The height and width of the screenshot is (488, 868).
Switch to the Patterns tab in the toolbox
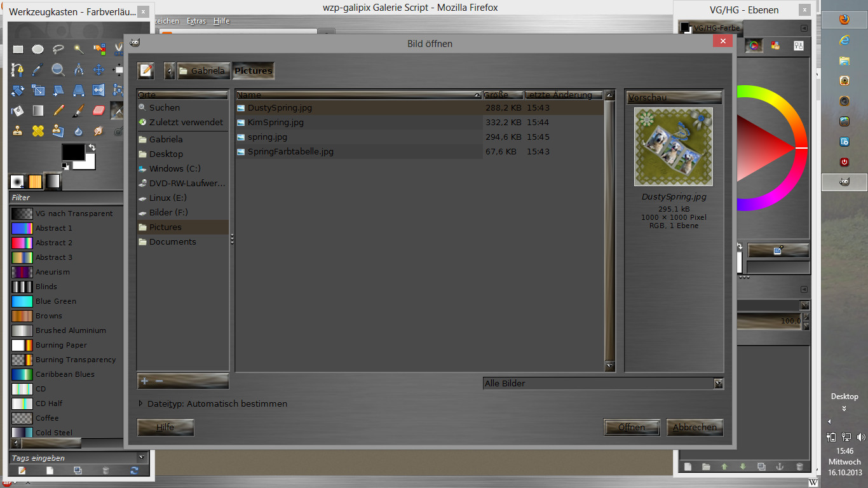tap(35, 182)
